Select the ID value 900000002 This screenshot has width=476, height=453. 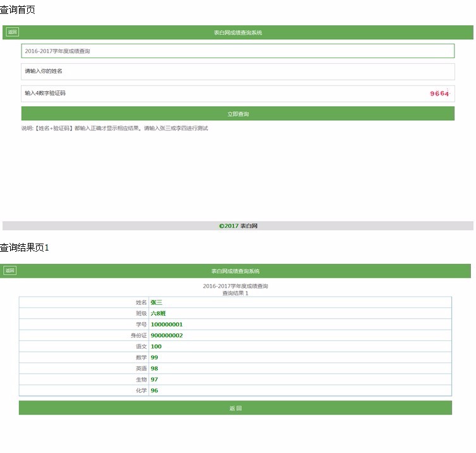tap(167, 335)
